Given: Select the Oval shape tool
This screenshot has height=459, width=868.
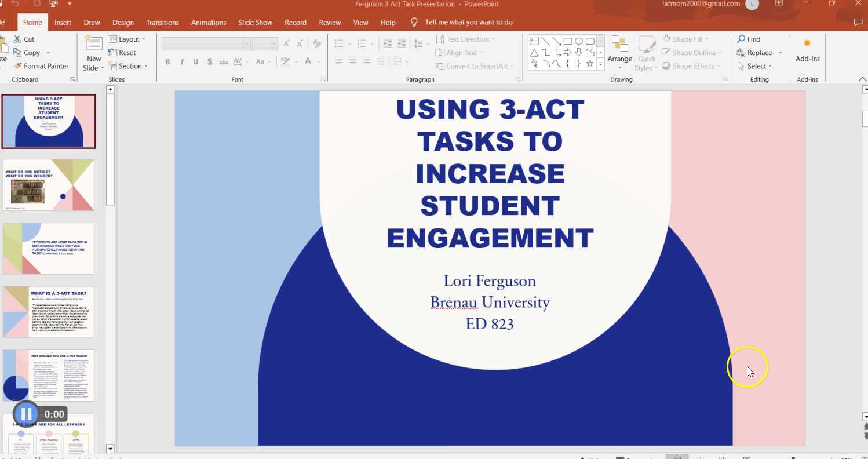Looking at the screenshot, I should pos(579,41).
